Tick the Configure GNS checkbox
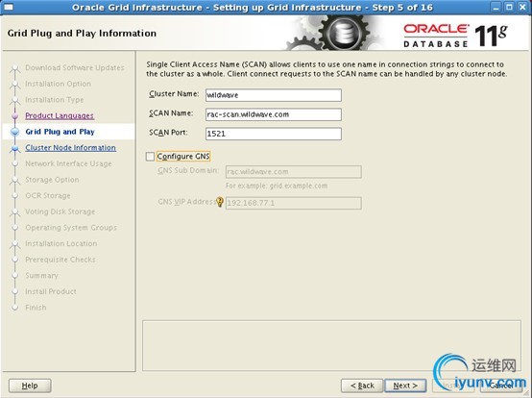Screen dimensions: 532x398 tap(150, 157)
